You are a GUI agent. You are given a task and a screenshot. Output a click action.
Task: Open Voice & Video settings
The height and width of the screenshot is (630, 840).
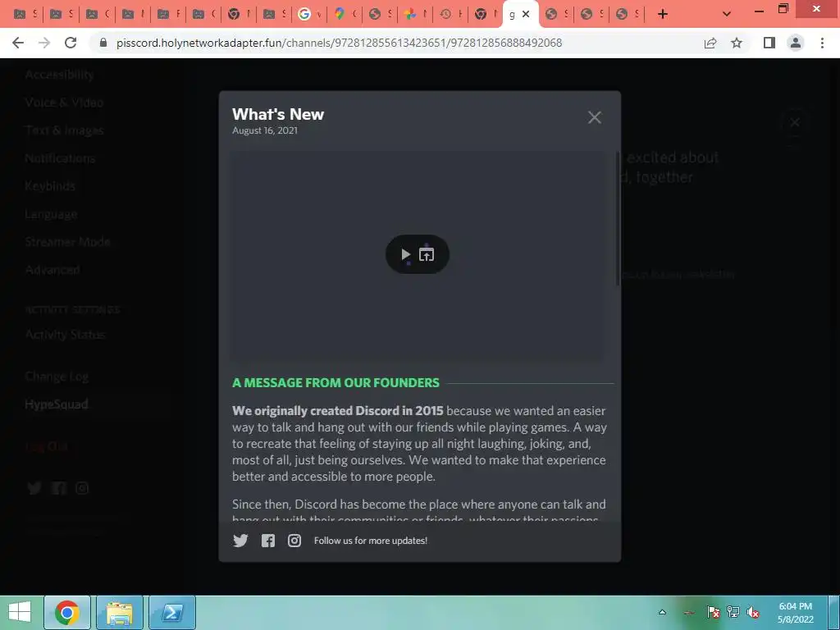click(x=64, y=103)
